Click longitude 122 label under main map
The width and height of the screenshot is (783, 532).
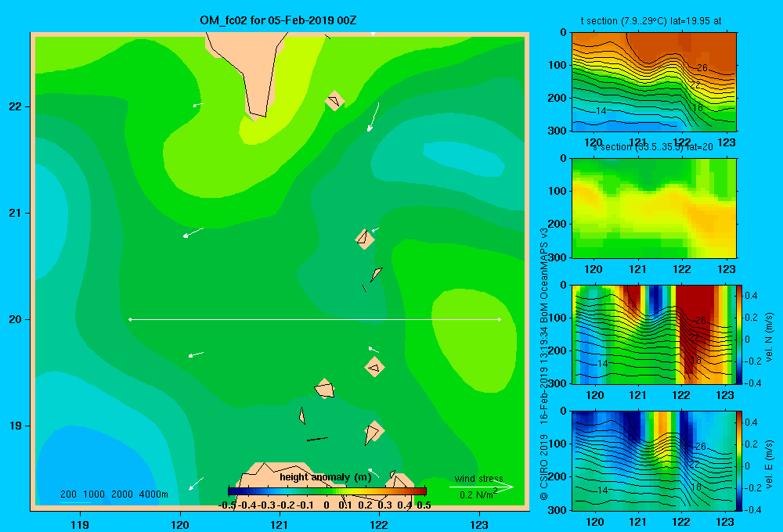click(379, 525)
